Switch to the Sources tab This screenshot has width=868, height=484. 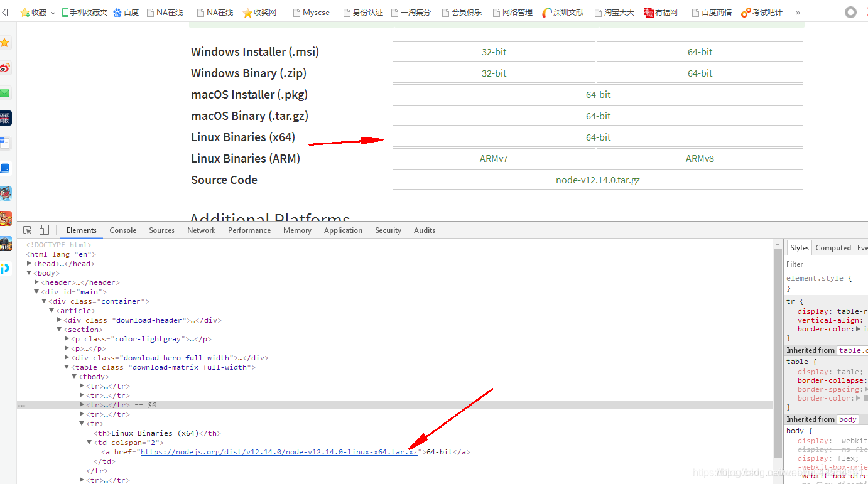coord(162,230)
